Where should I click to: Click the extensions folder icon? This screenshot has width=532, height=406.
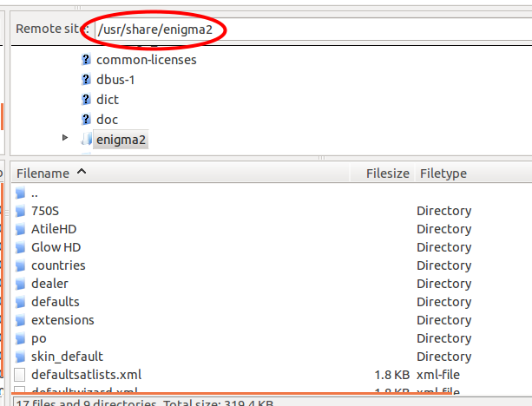[x=20, y=320]
